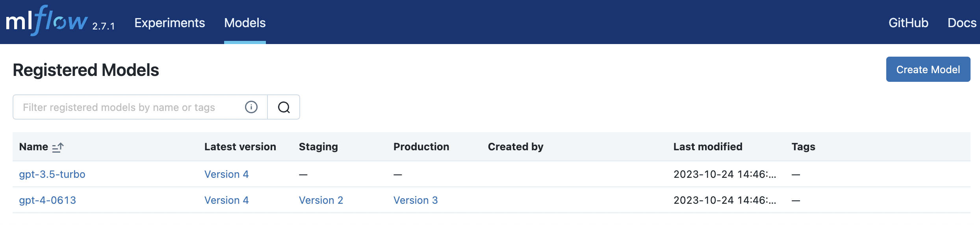Click the Latest version column header

point(240,147)
